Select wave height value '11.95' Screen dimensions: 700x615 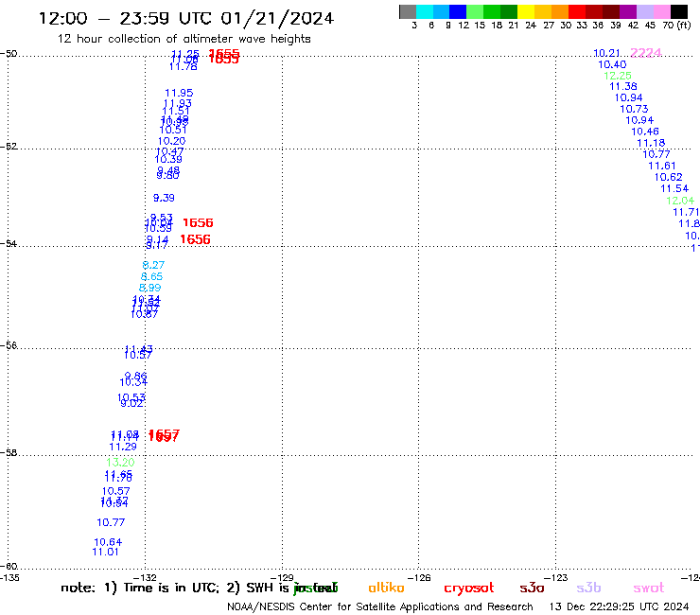pyautogui.click(x=179, y=93)
